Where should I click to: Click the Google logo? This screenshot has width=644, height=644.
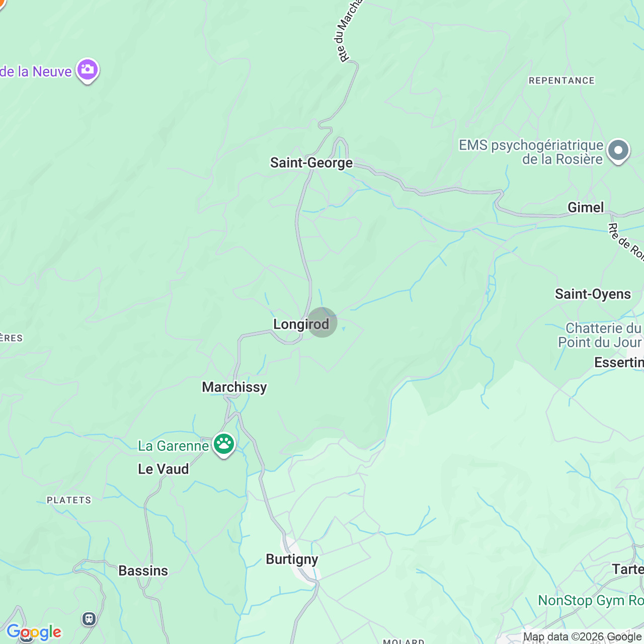(x=34, y=632)
